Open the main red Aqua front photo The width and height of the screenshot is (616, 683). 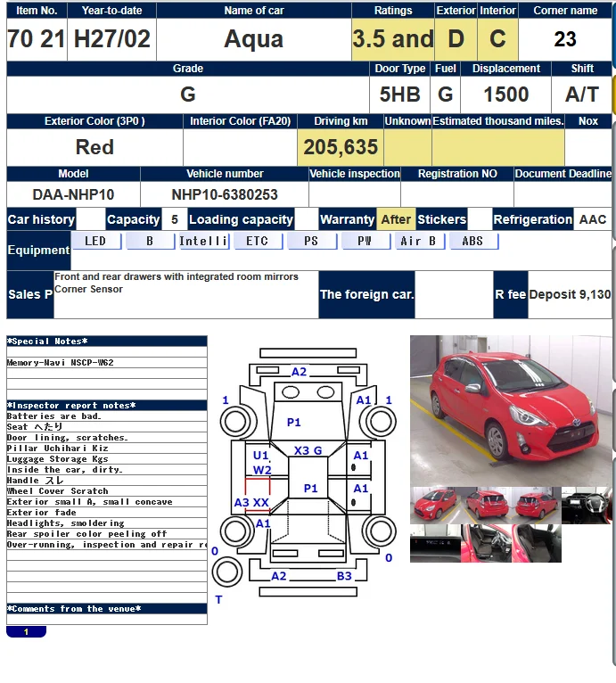click(511, 411)
